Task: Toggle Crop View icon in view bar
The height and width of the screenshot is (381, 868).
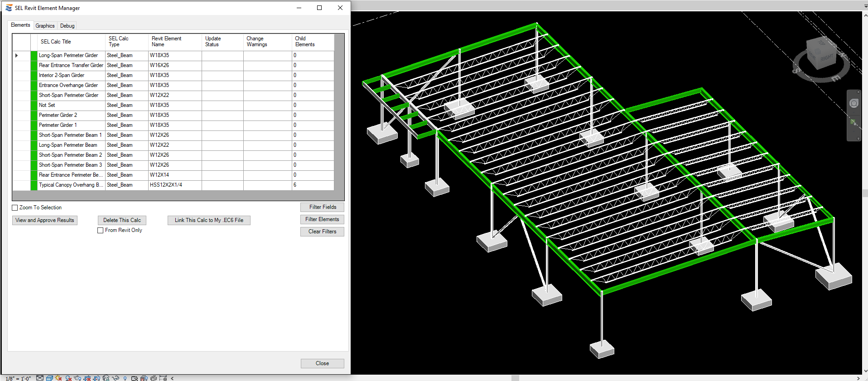Action: (x=87, y=378)
